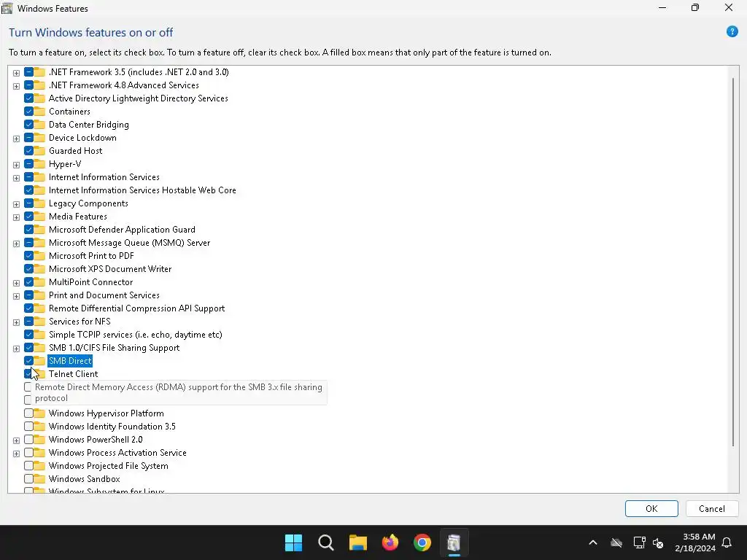Click folder icon beside Legacy Components
Image resolution: width=747 pixels, height=560 pixels.
(x=39, y=203)
